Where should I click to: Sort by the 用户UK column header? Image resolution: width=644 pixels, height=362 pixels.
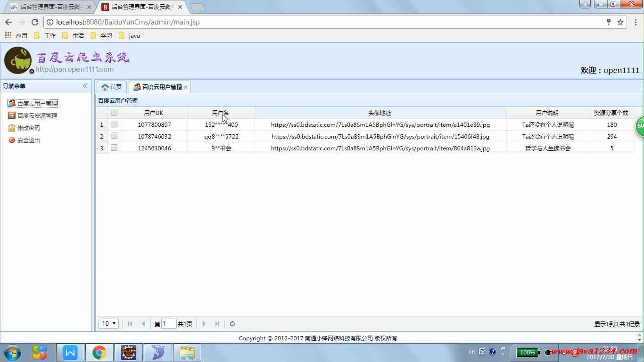pos(154,113)
